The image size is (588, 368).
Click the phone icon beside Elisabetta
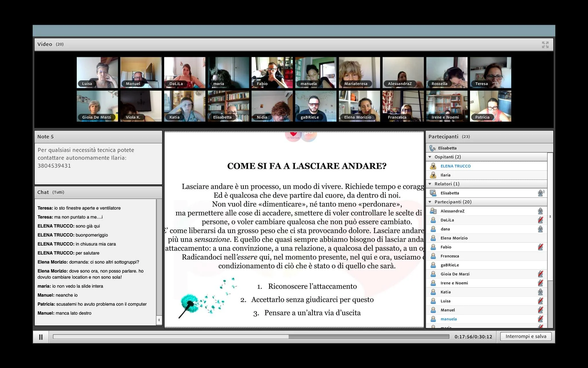(432, 148)
